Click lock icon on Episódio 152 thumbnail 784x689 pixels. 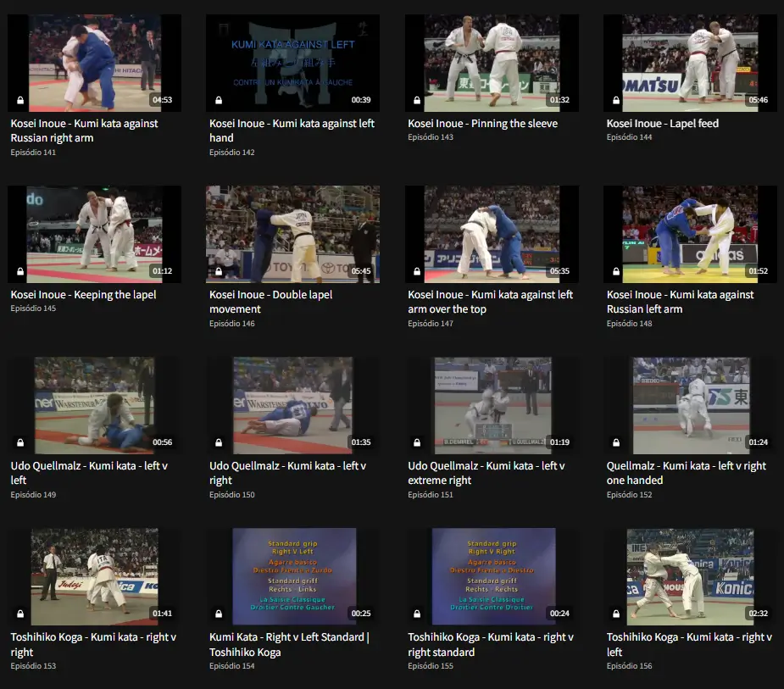pos(616,442)
